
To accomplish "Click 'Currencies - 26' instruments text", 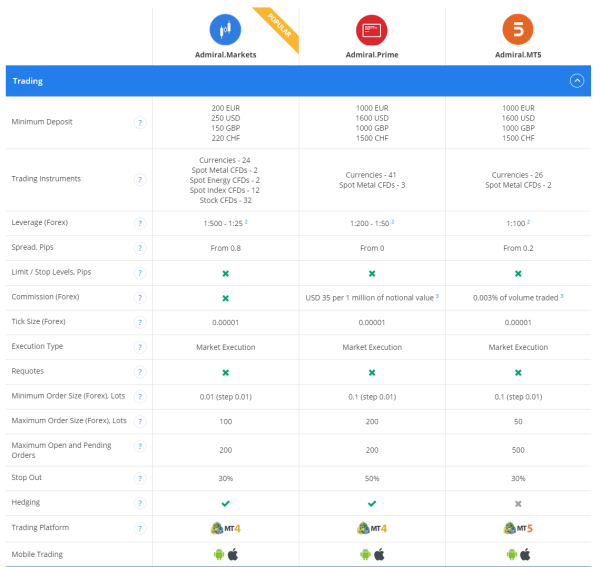I will click(x=517, y=175).
